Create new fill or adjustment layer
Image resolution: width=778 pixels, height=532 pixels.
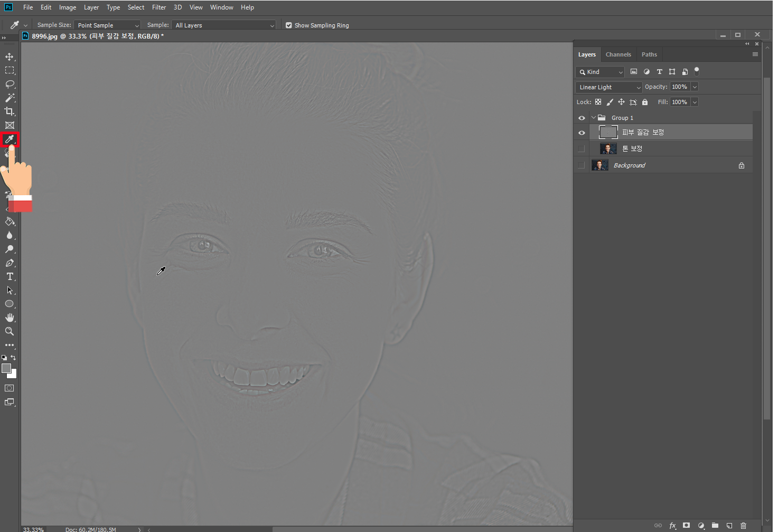pyautogui.click(x=701, y=525)
